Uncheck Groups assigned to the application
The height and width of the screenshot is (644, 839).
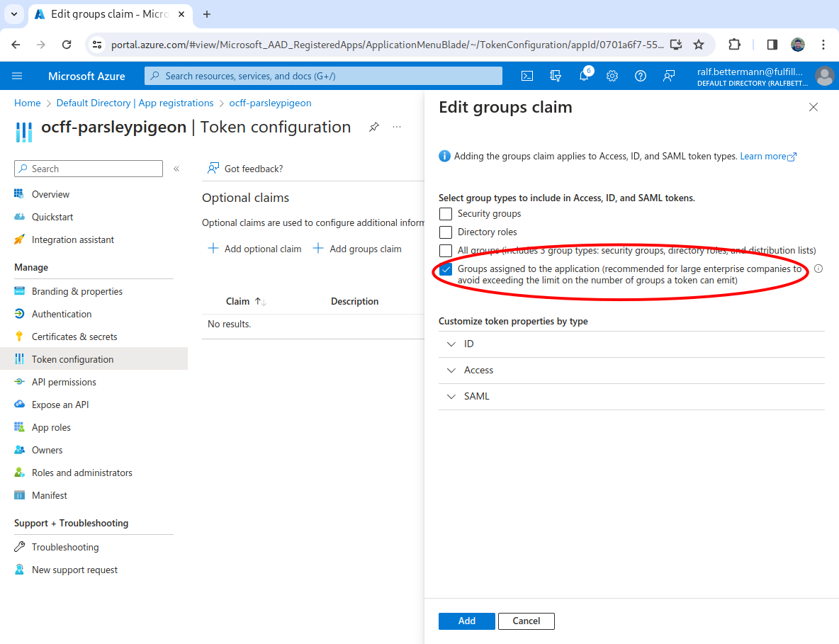pos(446,269)
